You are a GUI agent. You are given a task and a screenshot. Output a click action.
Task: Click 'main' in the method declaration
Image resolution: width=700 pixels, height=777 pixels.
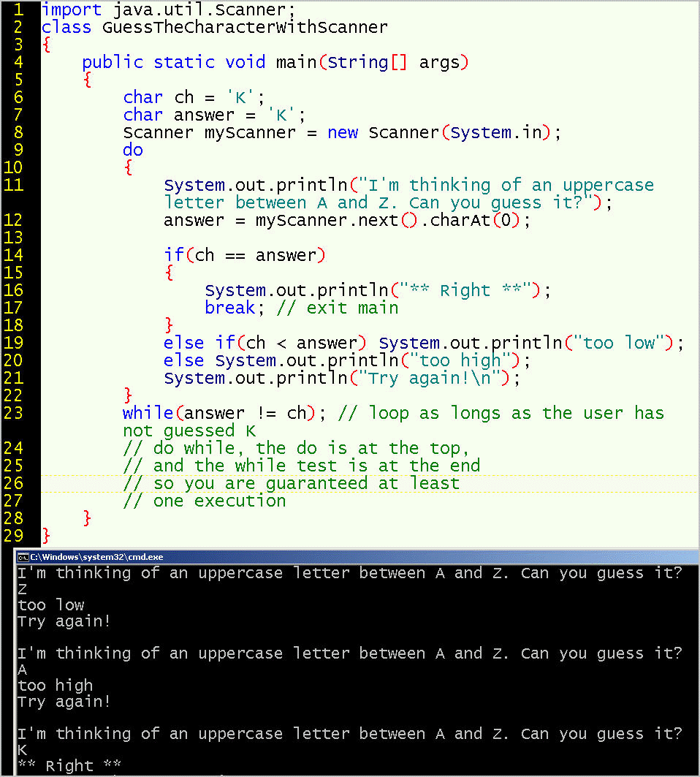click(296, 62)
